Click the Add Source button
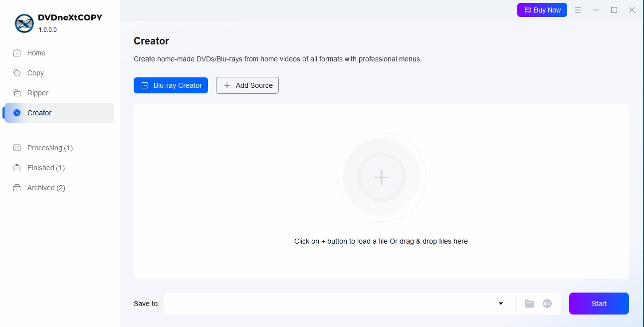Viewport: 644px width, 327px height. tap(247, 85)
